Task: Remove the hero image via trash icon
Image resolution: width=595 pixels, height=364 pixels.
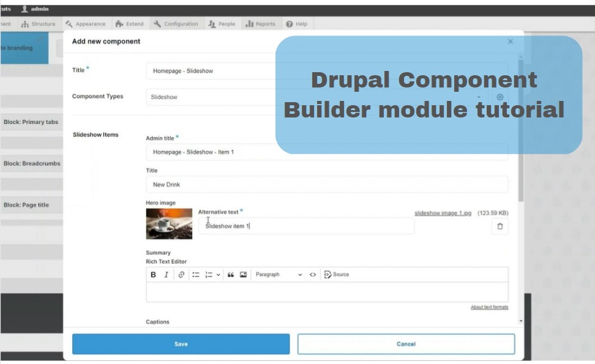Action: tap(500, 226)
